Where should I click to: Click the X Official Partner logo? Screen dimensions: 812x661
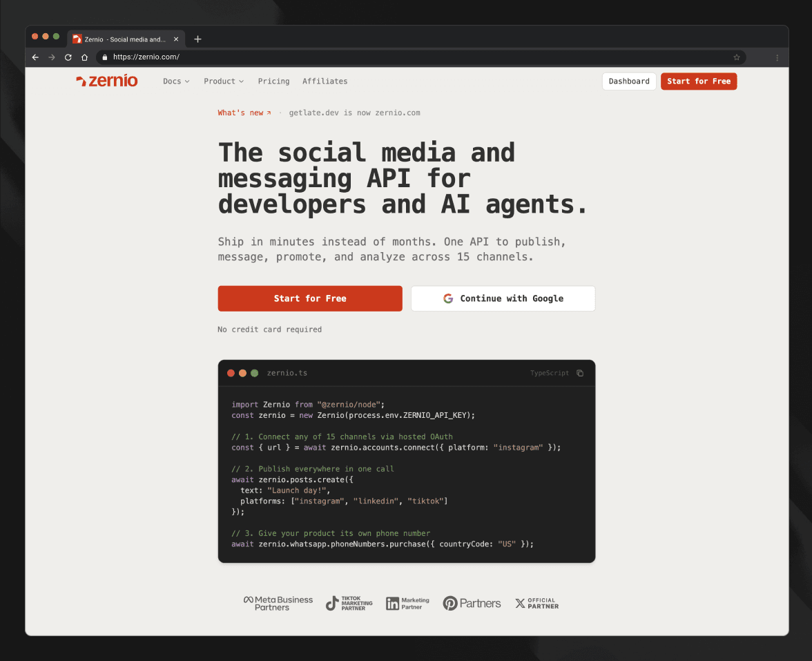coord(537,604)
